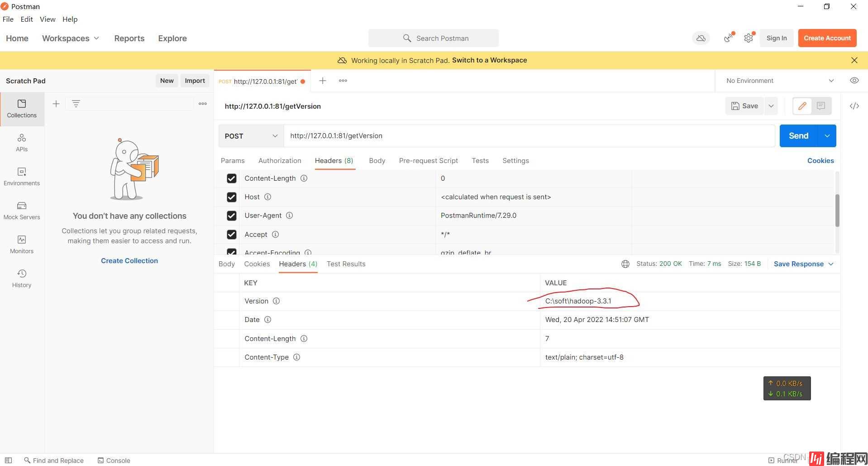Viewport: 868px width, 466px height.
Task: Click the filter icon in collections search
Action: (76, 104)
